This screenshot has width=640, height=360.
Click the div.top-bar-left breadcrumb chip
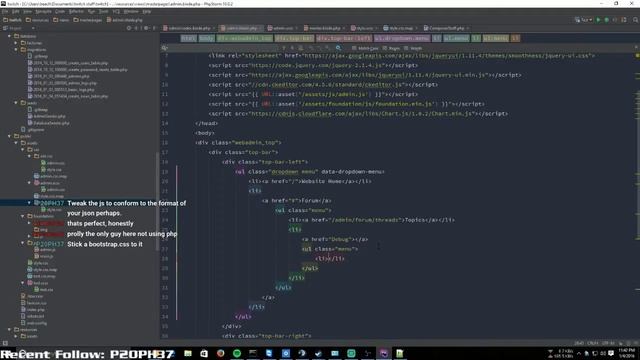click(344, 38)
